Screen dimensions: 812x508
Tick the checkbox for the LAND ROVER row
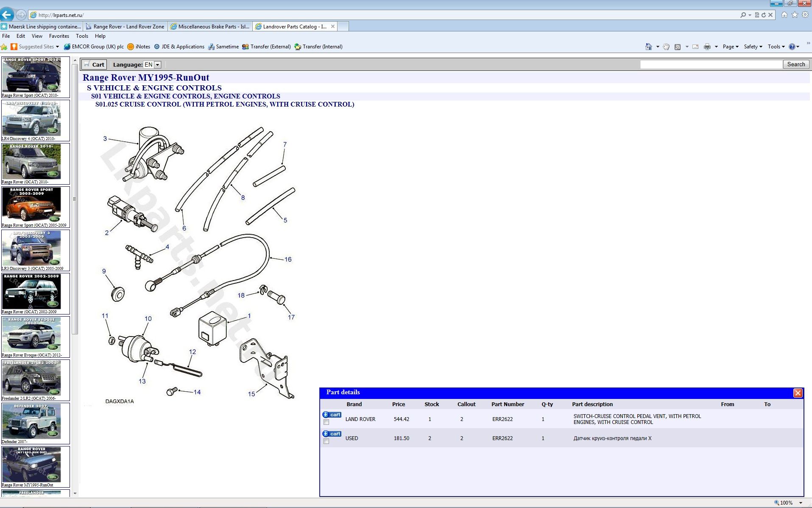[x=326, y=422]
